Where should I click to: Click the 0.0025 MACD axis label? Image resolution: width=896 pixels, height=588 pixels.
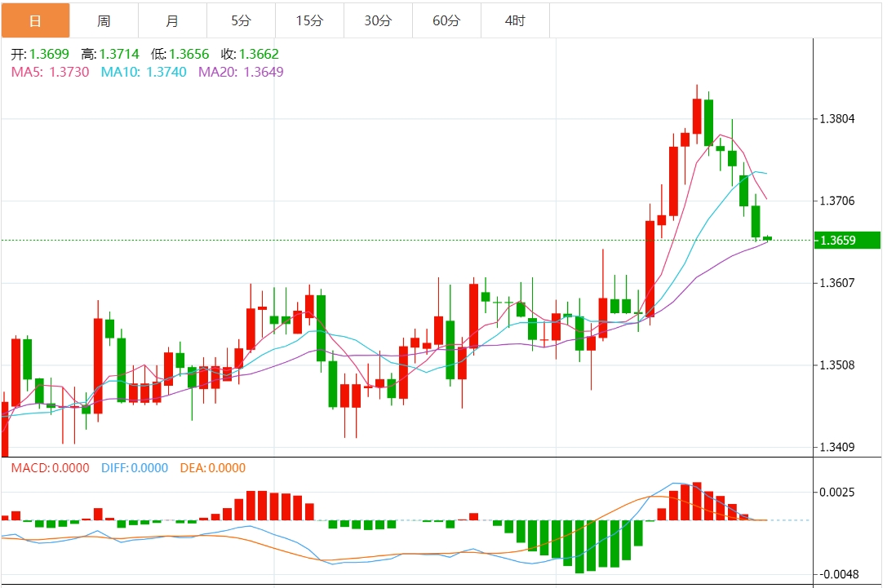837,492
